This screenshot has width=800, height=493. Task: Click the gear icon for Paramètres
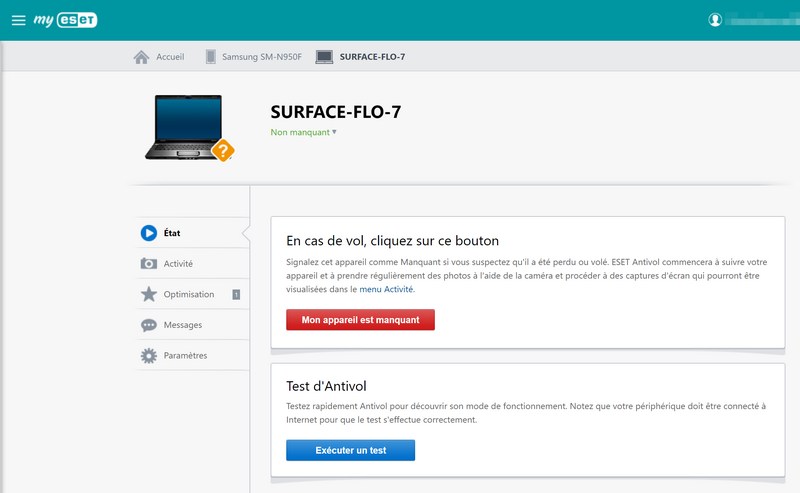point(148,356)
